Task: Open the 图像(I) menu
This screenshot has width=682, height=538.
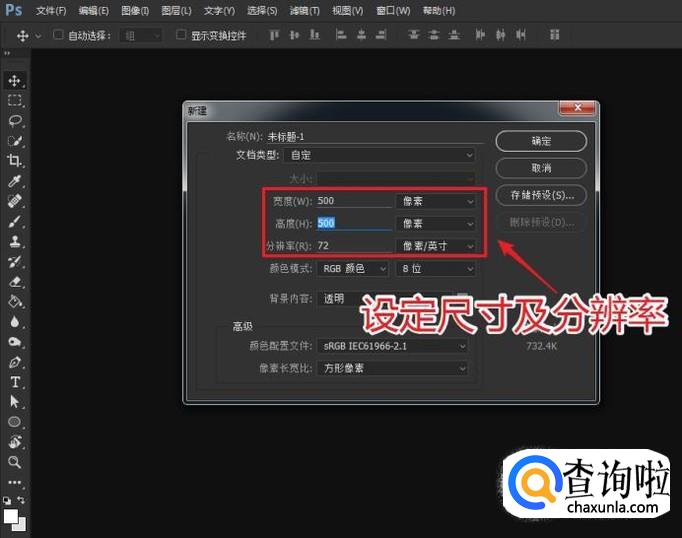Action: coord(135,10)
